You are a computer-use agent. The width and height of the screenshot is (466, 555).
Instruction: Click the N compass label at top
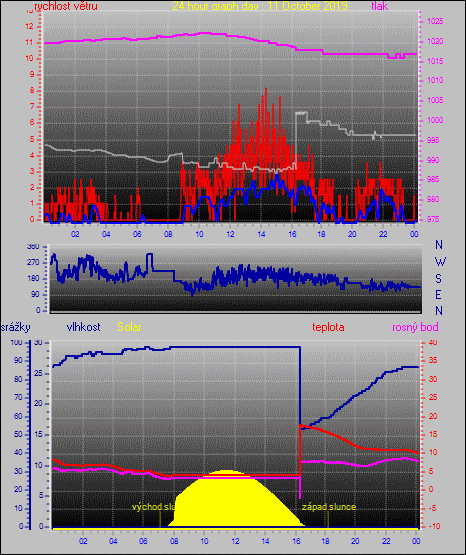coord(439,245)
